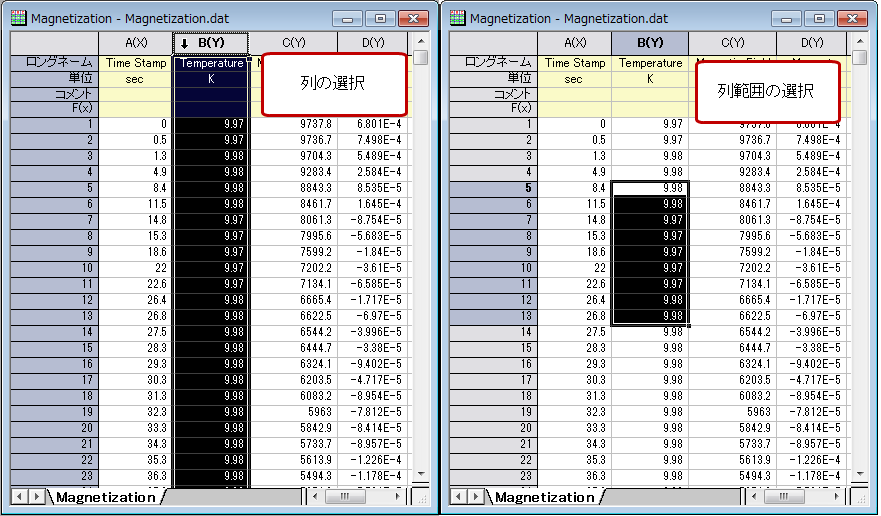Click cell 6.801E-4 in left window
The width and height of the screenshot is (881, 516).
[373, 124]
